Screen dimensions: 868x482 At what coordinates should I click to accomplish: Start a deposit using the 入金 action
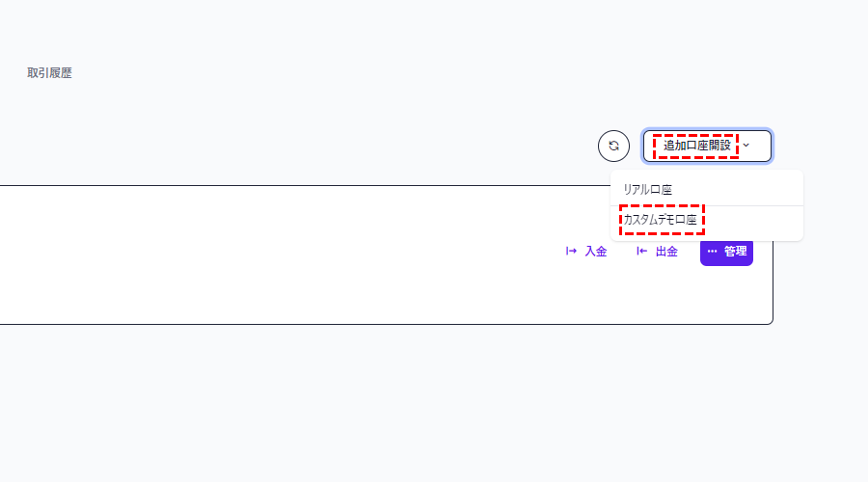point(586,252)
